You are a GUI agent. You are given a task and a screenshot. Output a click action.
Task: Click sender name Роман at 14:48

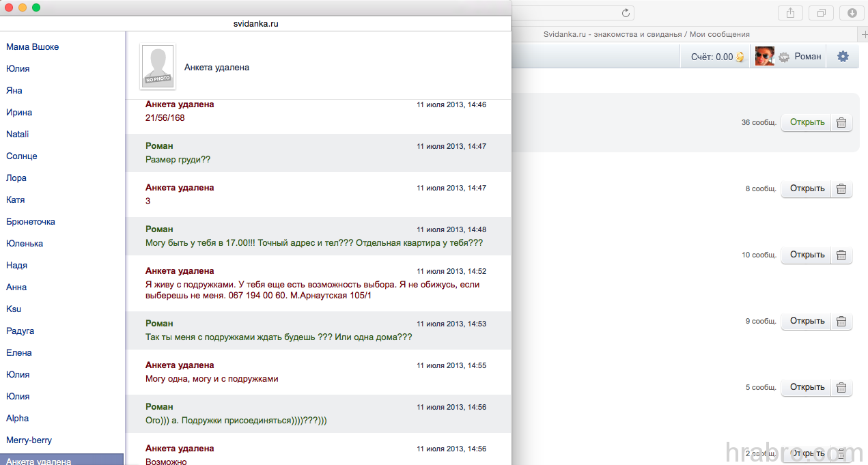[159, 229]
